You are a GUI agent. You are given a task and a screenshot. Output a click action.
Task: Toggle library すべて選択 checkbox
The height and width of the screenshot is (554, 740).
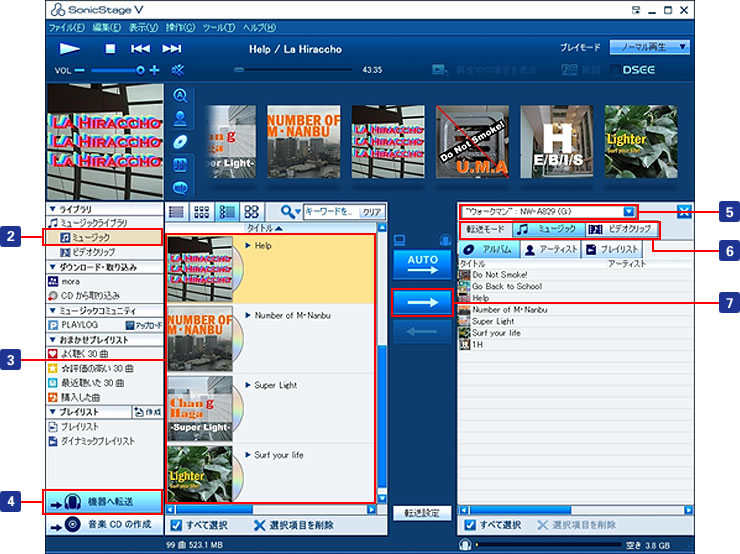tap(176, 525)
